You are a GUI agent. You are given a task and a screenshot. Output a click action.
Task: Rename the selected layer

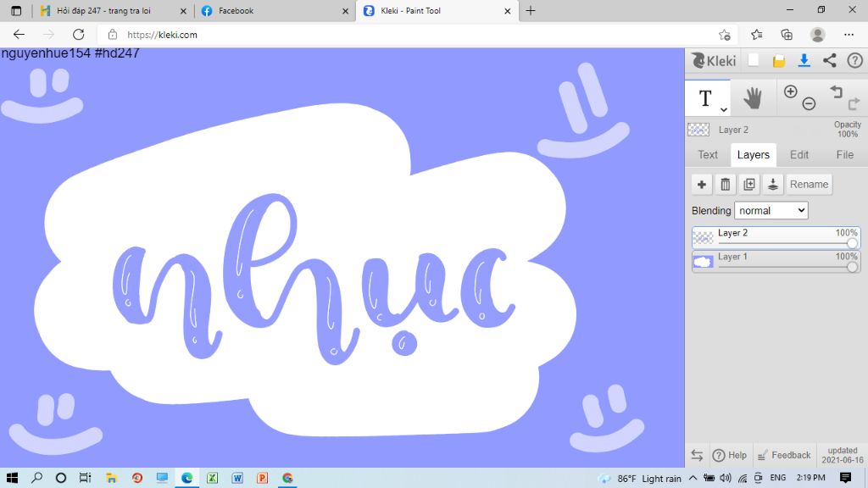[x=809, y=184]
